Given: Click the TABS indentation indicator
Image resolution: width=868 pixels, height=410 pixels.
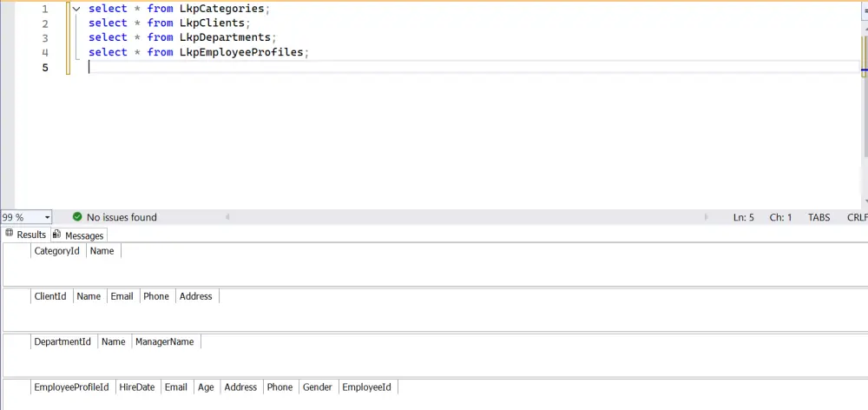Looking at the screenshot, I should [819, 218].
